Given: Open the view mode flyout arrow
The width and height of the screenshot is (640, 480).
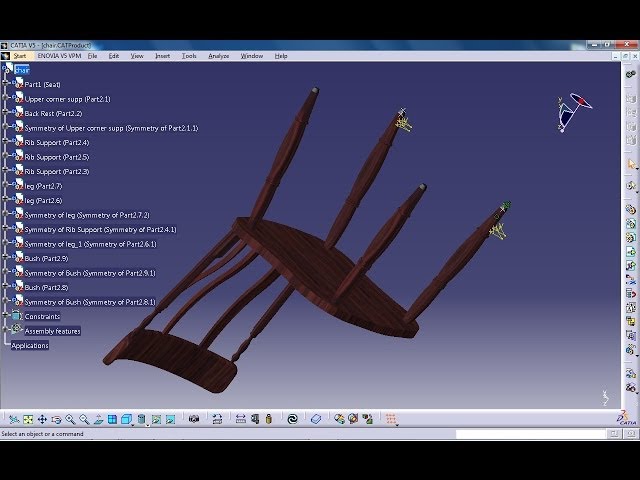Looking at the screenshot, I should (147, 425).
